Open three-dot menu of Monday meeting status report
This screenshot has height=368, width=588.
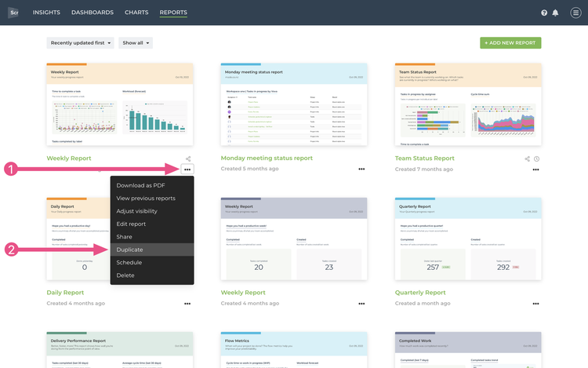(361, 169)
